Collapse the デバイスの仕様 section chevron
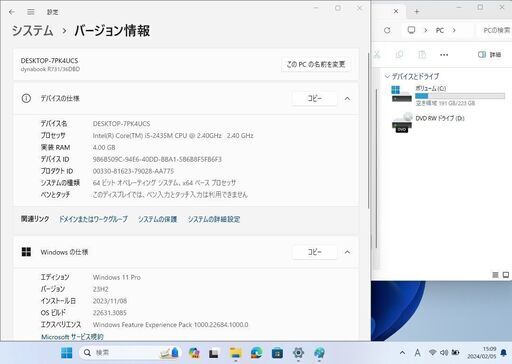Image resolution: width=512 pixels, height=364 pixels. pyautogui.click(x=347, y=99)
